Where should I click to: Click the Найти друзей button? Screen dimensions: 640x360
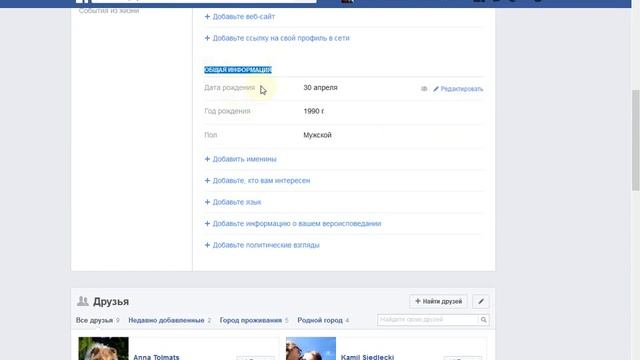pos(438,301)
